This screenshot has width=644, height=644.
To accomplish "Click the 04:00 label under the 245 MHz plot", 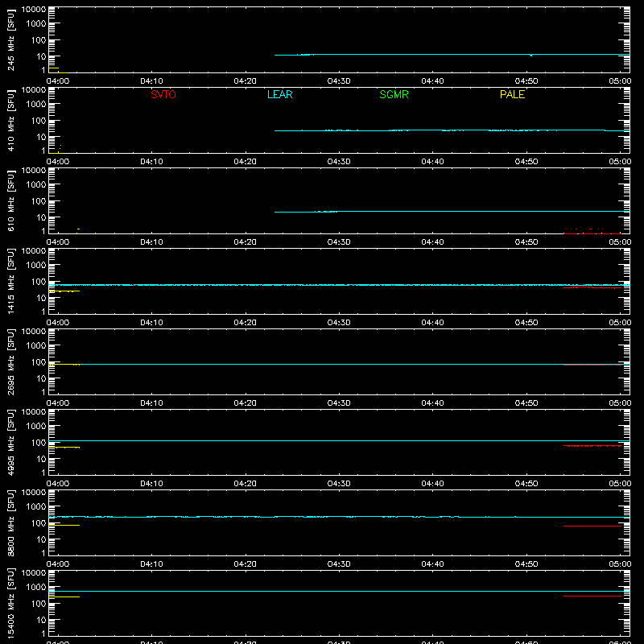I will (58, 81).
